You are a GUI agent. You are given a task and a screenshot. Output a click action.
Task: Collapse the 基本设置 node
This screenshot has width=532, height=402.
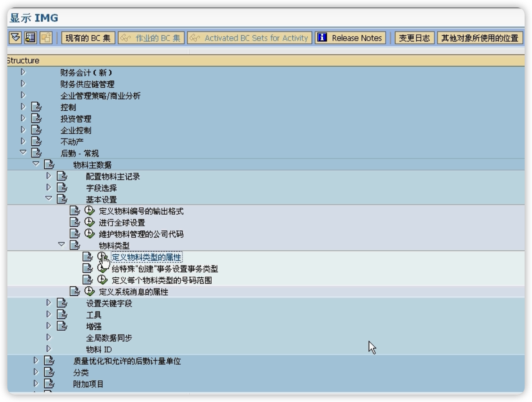point(48,198)
